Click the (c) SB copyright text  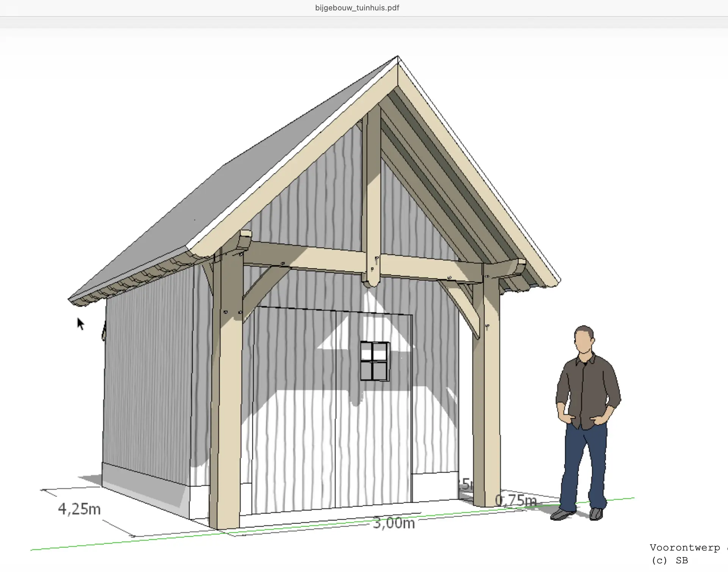tap(670, 560)
